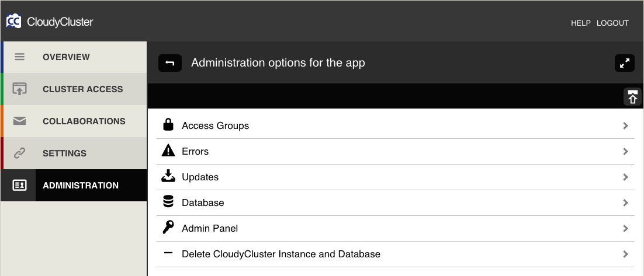Expand the Database row chevron
The image size is (644, 276).
[625, 202]
